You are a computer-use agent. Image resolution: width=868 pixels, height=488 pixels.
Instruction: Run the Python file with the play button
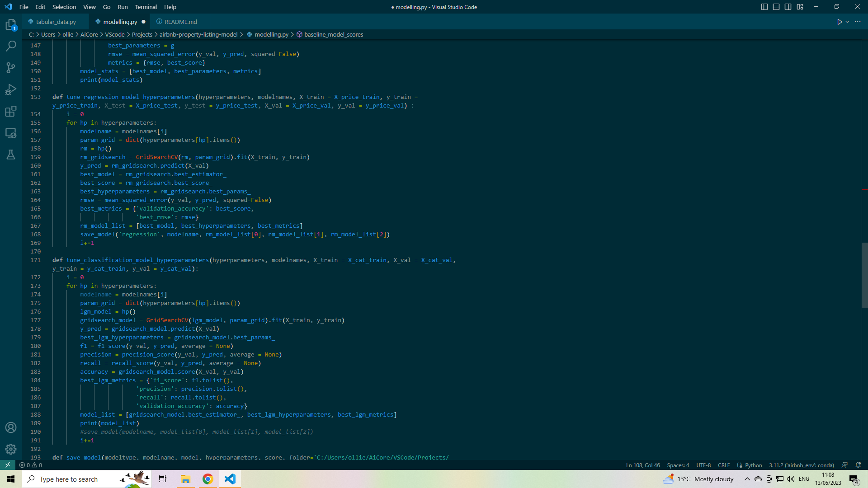point(840,21)
